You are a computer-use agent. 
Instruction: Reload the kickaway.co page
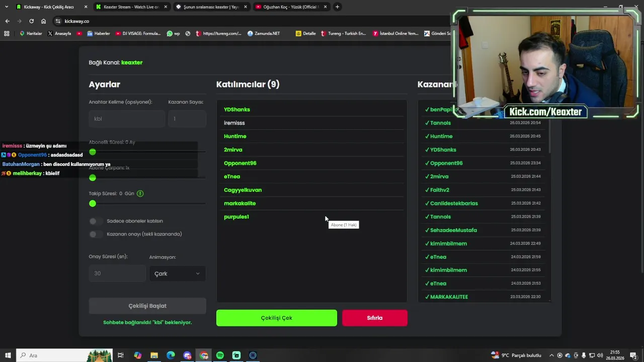(31, 21)
